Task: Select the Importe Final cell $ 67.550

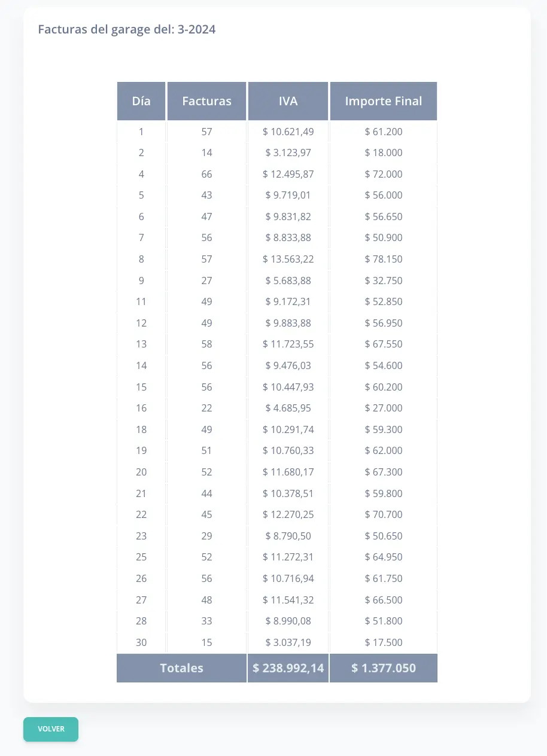Action: point(384,344)
